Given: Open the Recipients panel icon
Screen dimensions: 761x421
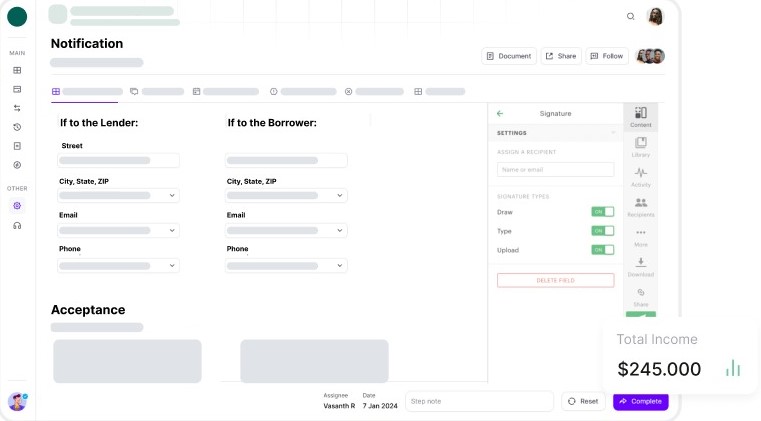Looking at the screenshot, I should click(x=641, y=206).
